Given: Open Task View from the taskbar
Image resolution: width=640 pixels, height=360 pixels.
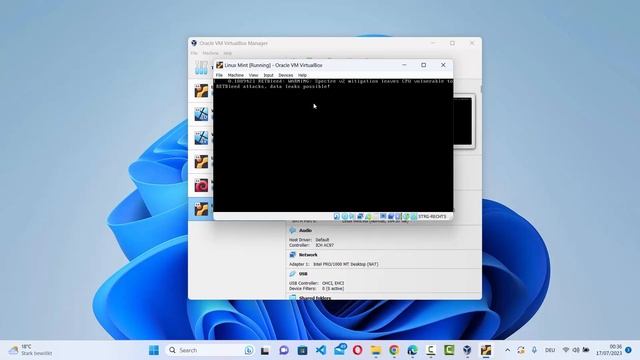Looking at the screenshot, I should tap(265, 350).
